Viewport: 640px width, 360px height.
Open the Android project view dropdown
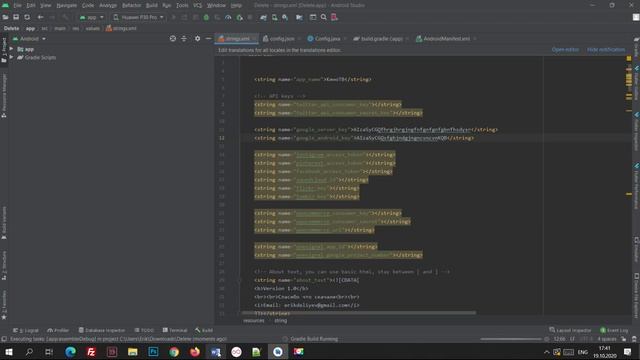pyautogui.click(x=29, y=39)
